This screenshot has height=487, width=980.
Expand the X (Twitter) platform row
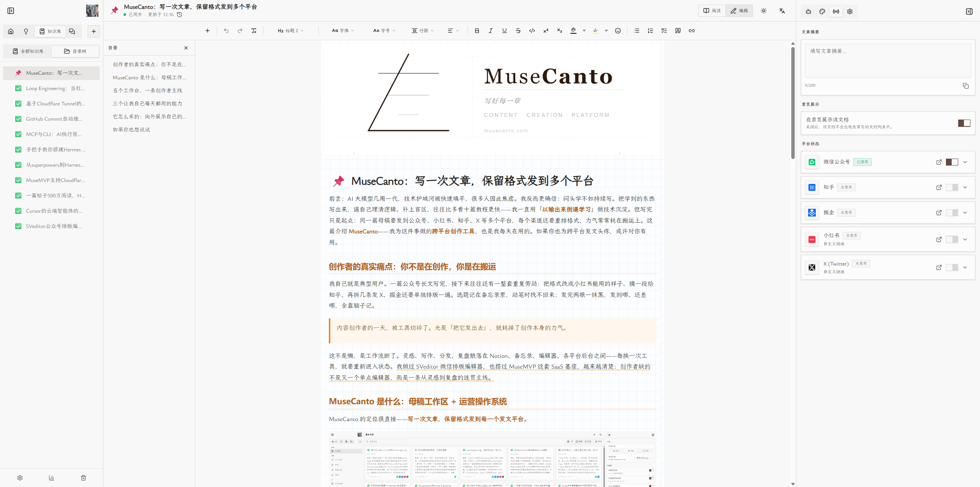[965, 267]
